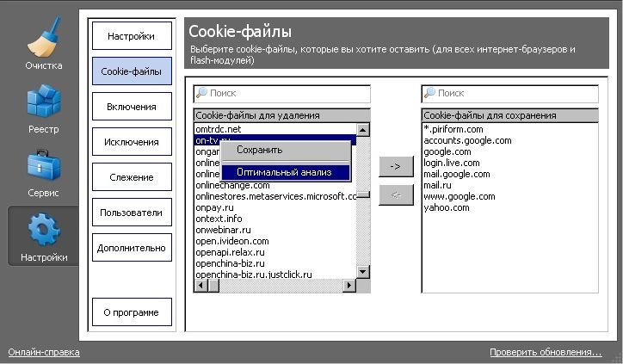Open the Сервис tools section
This screenshot has height=364, width=623.
pyautogui.click(x=43, y=172)
